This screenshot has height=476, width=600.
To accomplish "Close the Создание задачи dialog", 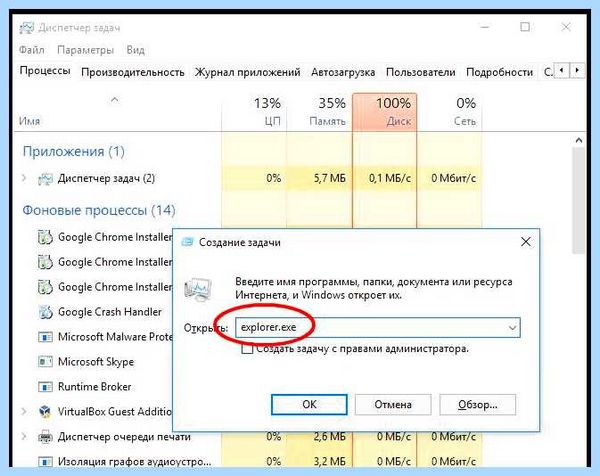I will coord(526,241).
